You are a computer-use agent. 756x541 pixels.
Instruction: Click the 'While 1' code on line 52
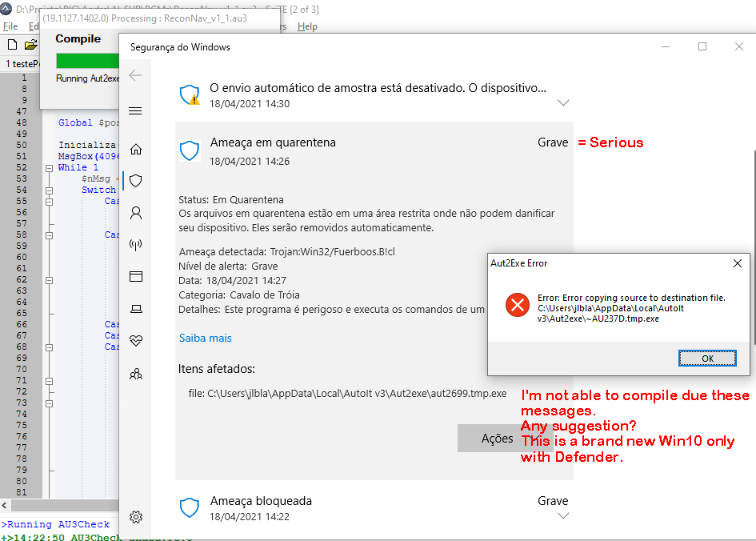click(78, 168)
